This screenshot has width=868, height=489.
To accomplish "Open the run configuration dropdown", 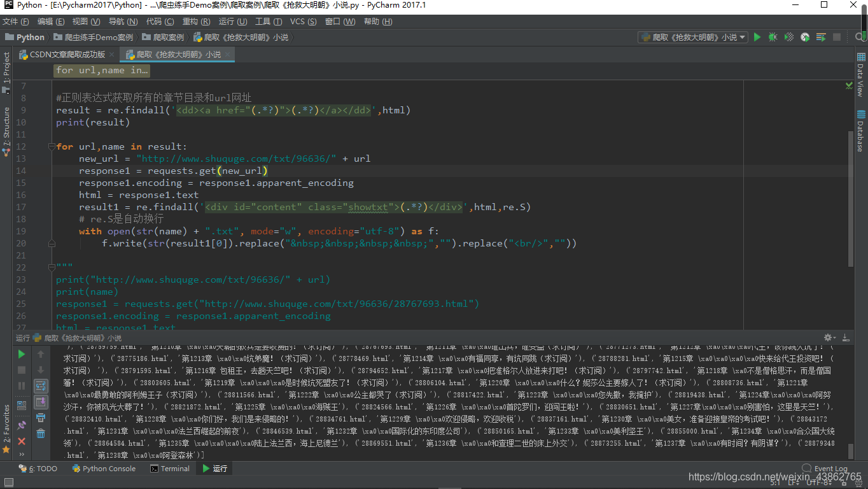I will point(693,38).
